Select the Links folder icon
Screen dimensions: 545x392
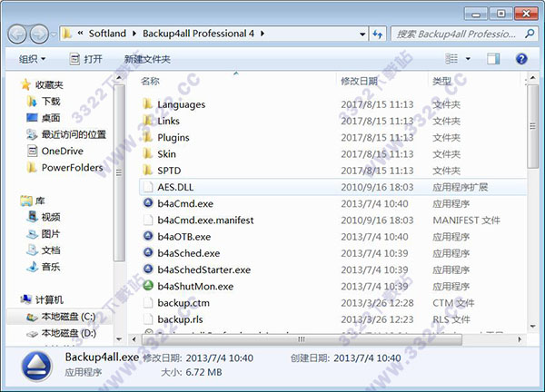click(148, 121)
